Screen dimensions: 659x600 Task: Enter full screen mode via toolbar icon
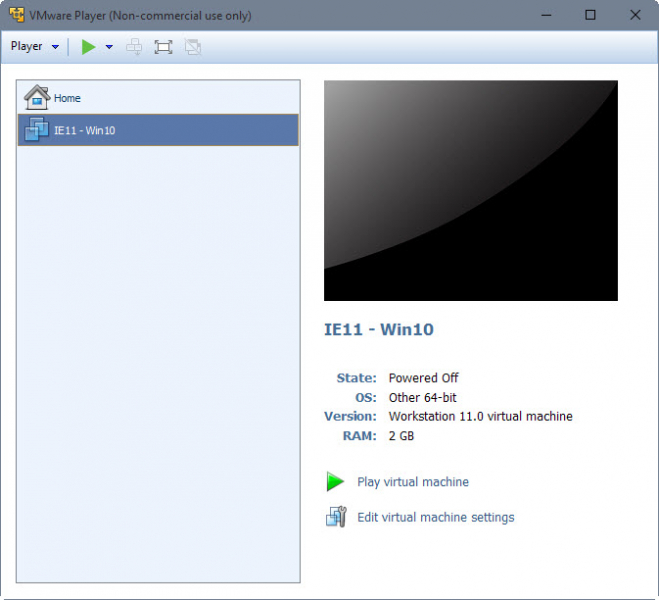coord(163,47)
